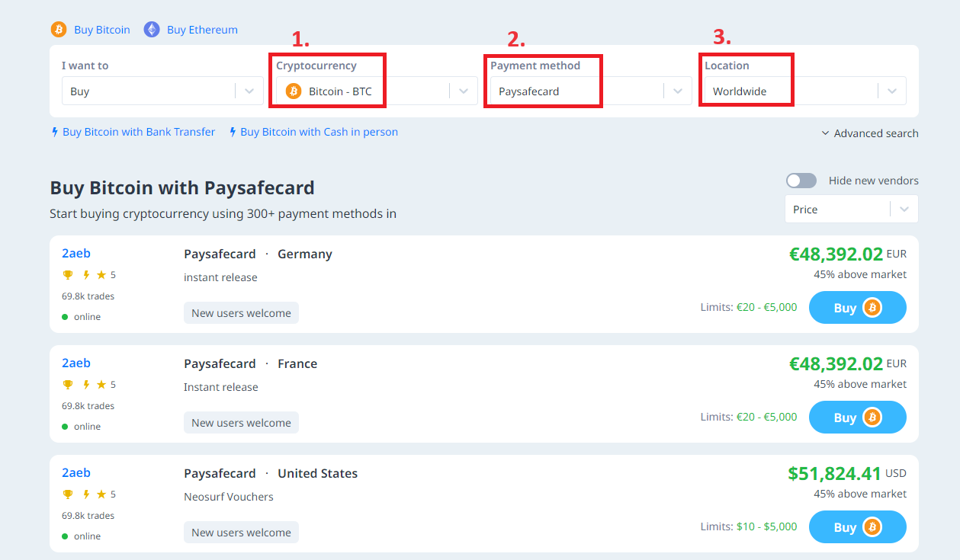
Task: Open vendor 2aeb in Germany offer
Action: [x=76, y=254]
